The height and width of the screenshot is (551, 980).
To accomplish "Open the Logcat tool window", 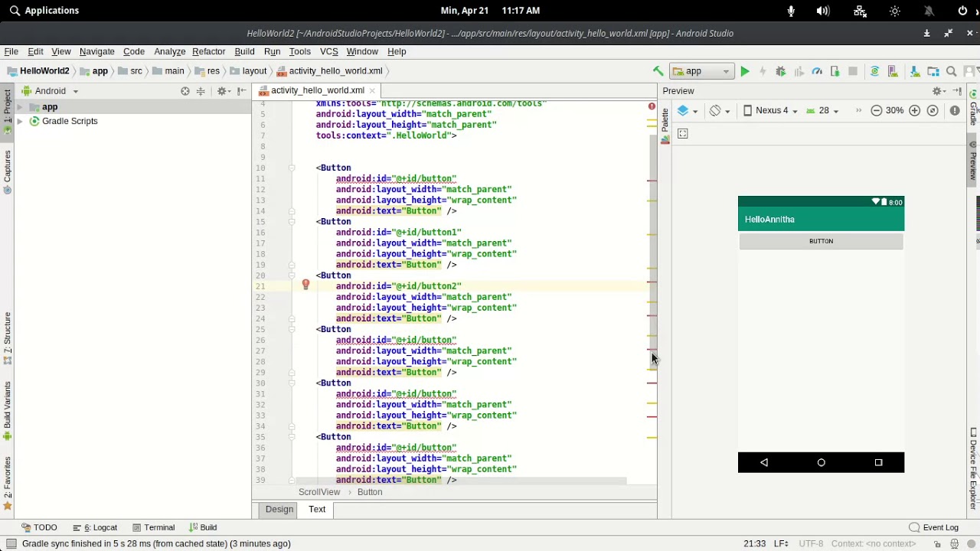I will 95,528.
